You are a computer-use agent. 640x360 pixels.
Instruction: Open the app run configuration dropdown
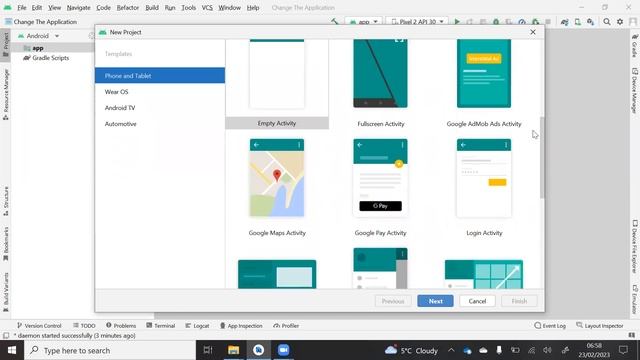pos(364,21)
